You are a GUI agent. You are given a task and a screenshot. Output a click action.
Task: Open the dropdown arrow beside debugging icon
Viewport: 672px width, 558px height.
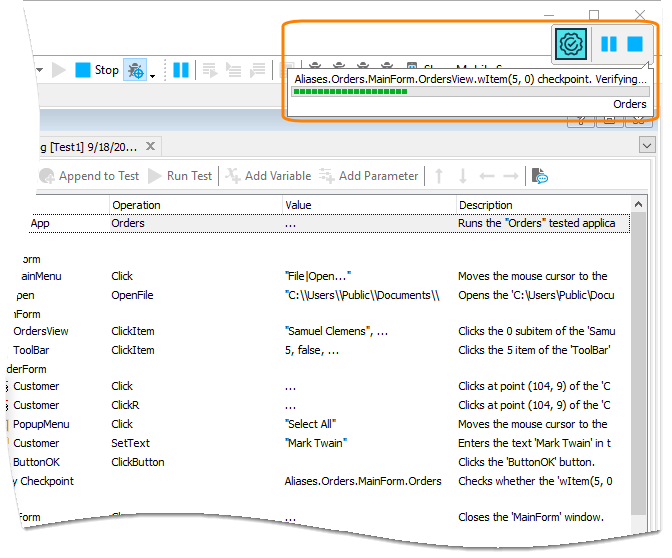[152, 76]
